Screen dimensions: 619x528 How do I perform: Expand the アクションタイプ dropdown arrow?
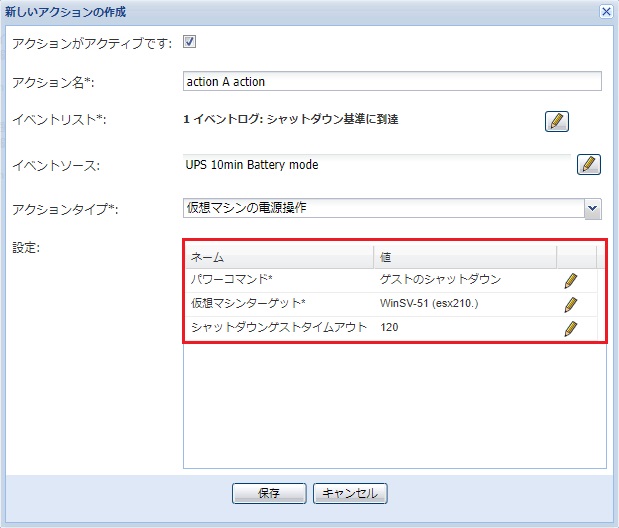[x=592, y=208]
